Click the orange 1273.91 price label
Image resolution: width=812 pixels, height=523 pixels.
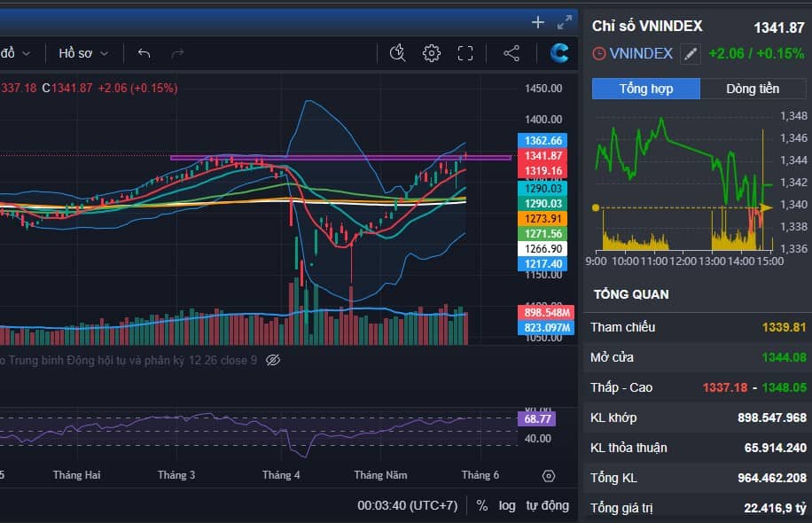(x=543, y=219)
